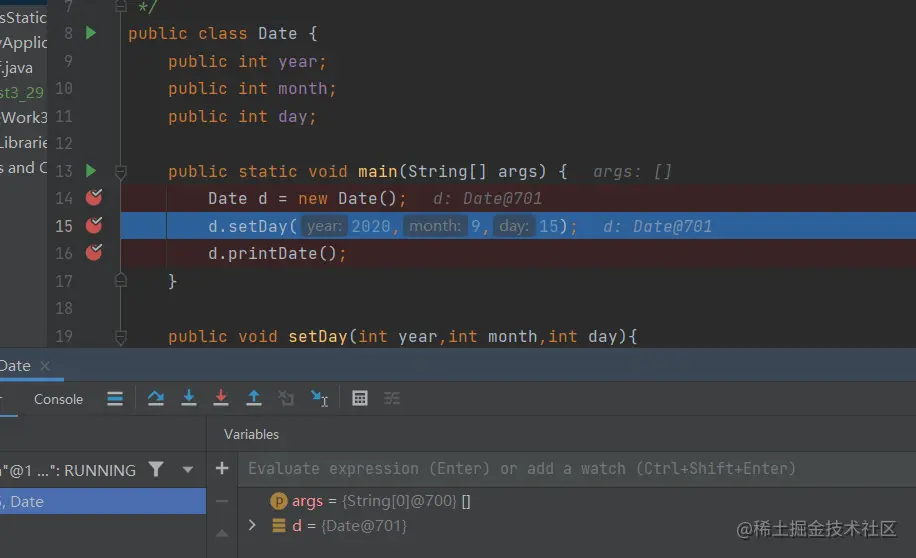This screenshot has height=558, width=916.
Task: Click the Variables panel header
Action: click(x=251, y=434)
